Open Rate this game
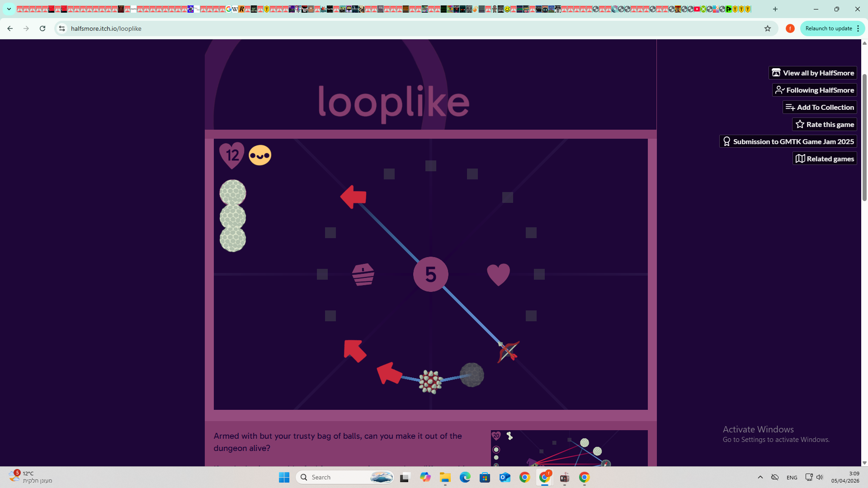Viewport: 868px width, 488px height. coord(825,124)
